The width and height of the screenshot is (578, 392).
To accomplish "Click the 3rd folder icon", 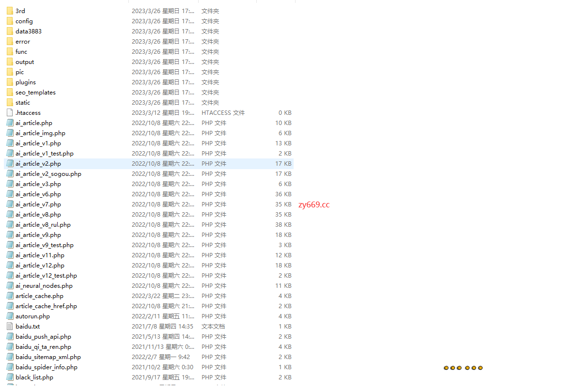I will click(x=10, y=11).
